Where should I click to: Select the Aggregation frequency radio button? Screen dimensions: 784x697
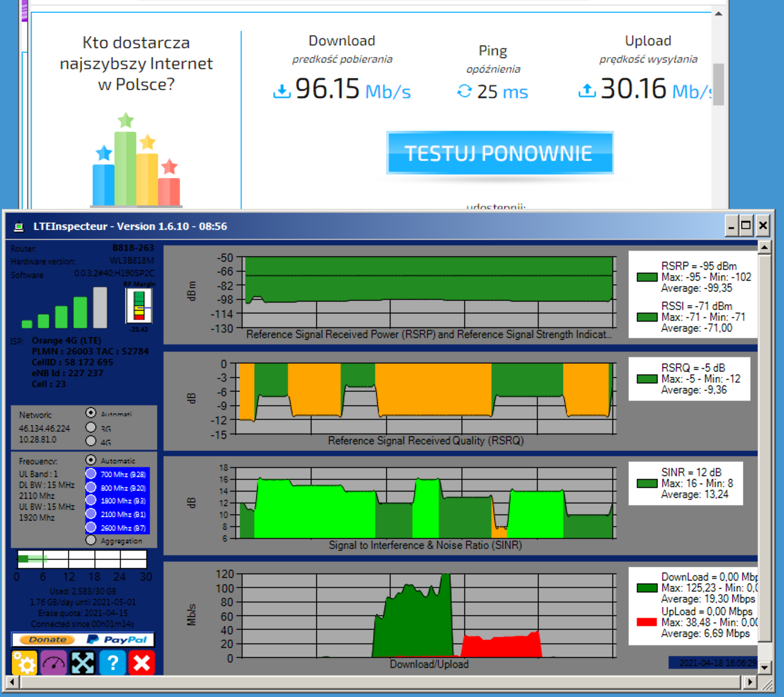click(x=91, y=540)
